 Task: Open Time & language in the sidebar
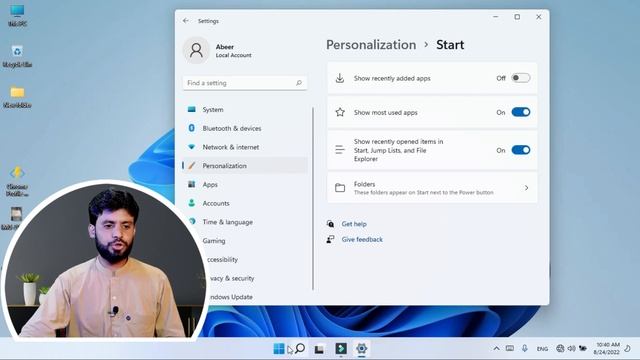(245, 222)
